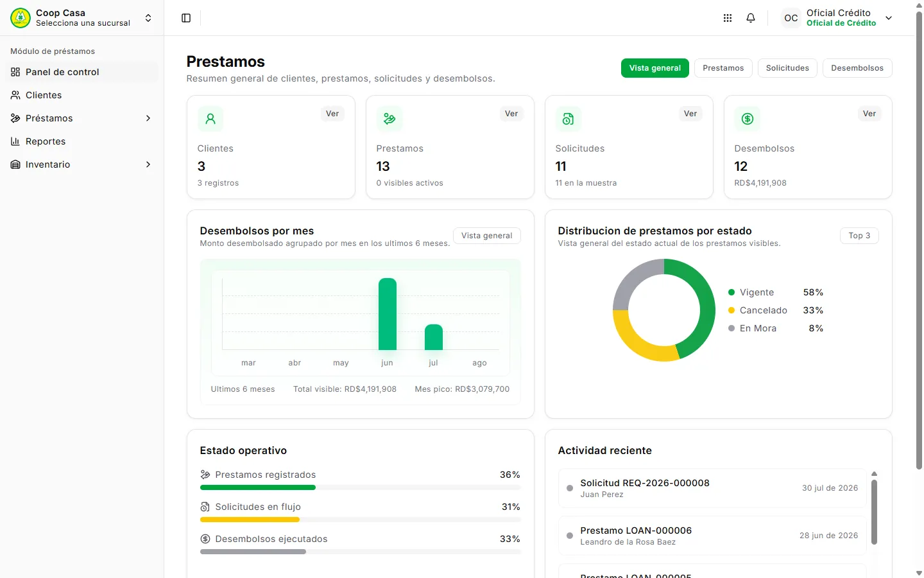
Task: Click the green Vigente legend dot
Action: coord(732,292)
